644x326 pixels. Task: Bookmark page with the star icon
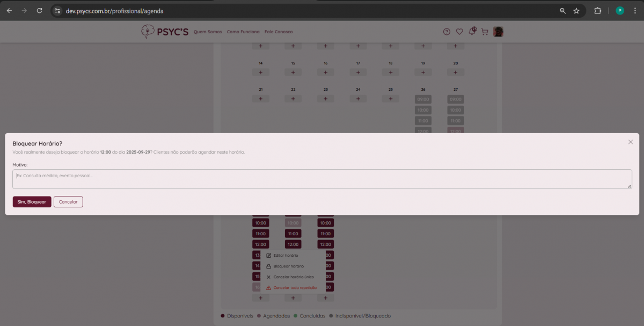coord(576,11)
